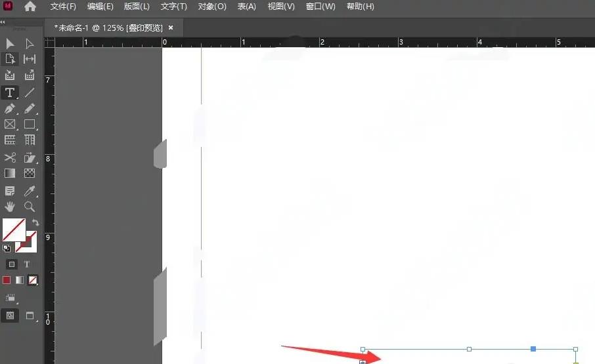Screen dimensions: 595x364
Task: Open the 文件(F) menu
Action: coord(63,7)
